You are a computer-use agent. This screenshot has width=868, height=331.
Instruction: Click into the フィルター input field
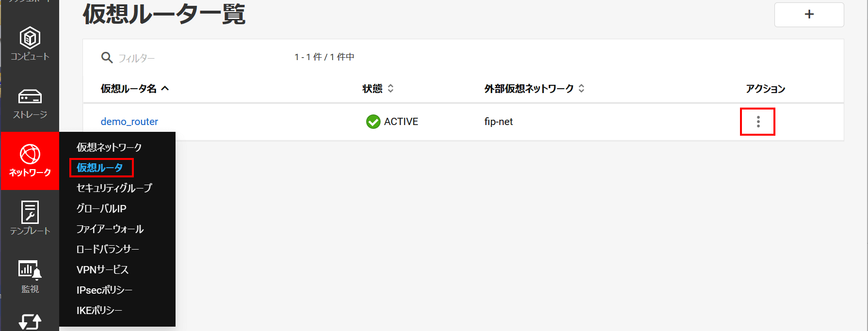pyautogui.click(x=194, y=58)
